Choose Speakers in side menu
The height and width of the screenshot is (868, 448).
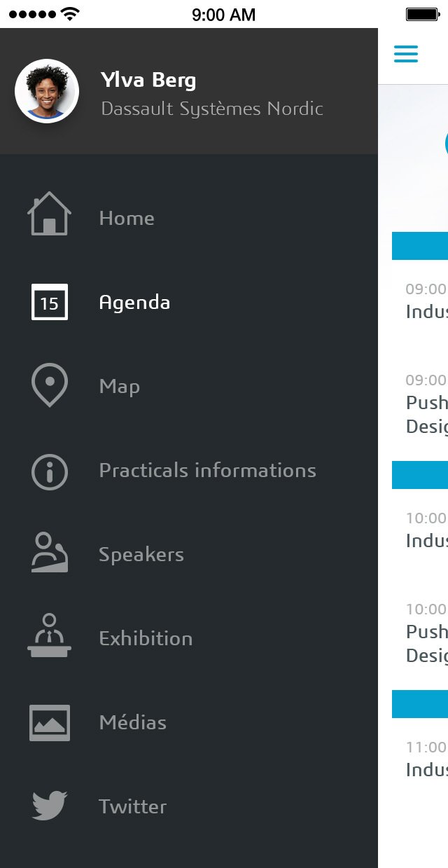click(141, 555)
